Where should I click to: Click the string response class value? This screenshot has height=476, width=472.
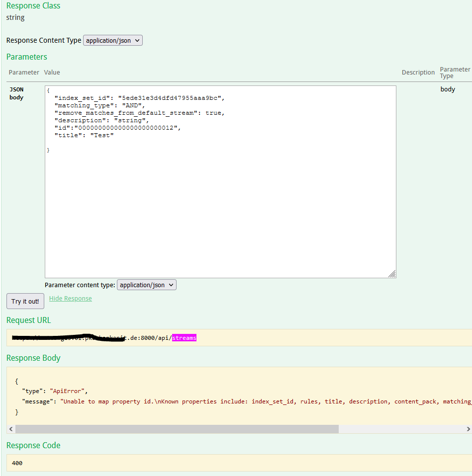pos(15,17)
